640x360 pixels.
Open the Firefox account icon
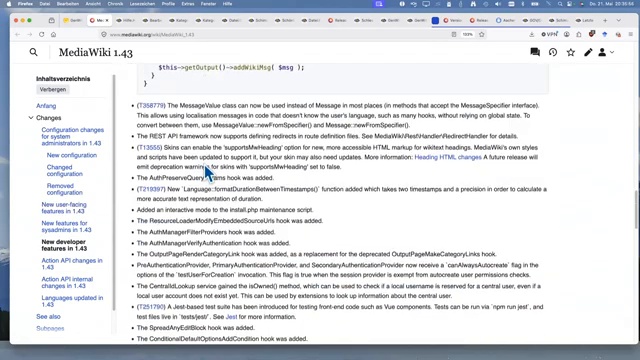tap(567, 35)
